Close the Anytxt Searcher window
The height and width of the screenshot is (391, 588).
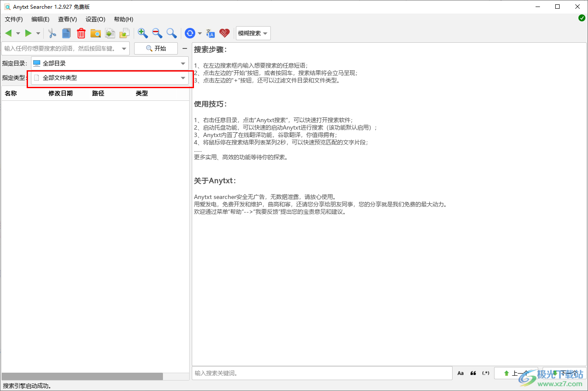pos(578,7)
